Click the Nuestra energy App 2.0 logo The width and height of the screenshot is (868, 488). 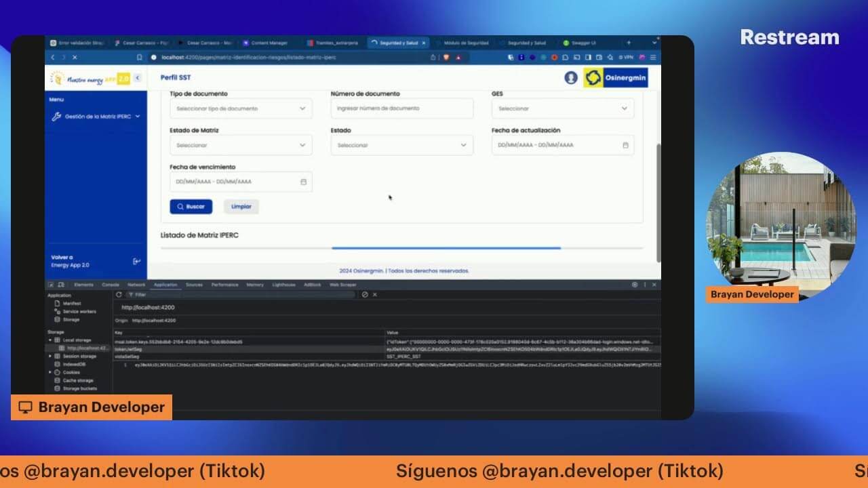pyautogui.click(x=90, y=79)
